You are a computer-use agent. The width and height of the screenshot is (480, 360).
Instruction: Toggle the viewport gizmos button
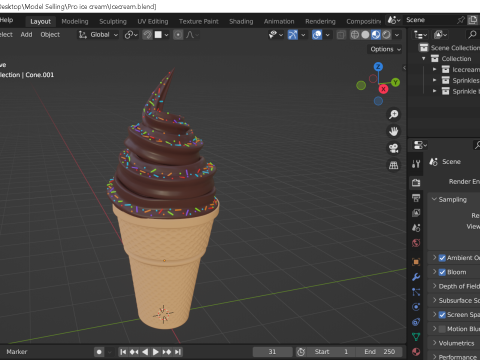pyautogui.click(x=293, y=35)
